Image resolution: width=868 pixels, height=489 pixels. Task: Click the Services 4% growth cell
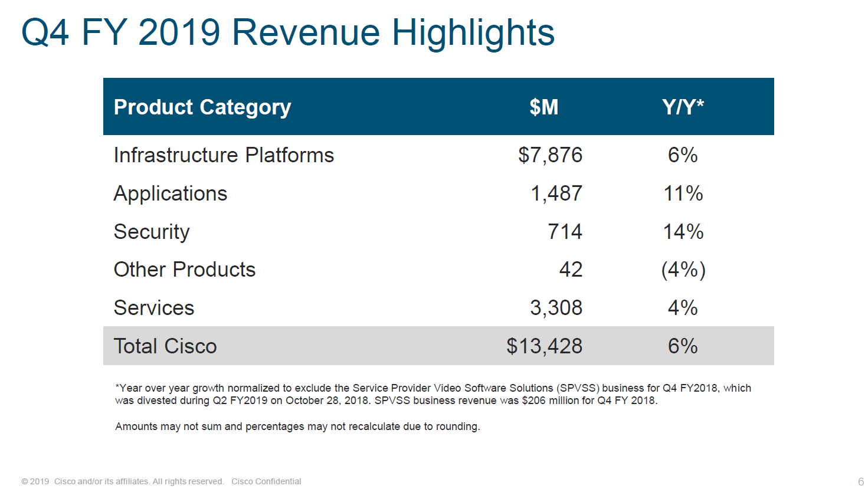[x=683, y=308]
